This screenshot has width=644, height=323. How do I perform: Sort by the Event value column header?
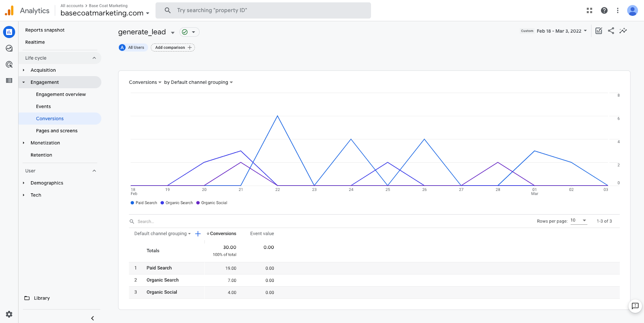click(x=262, y=234)
